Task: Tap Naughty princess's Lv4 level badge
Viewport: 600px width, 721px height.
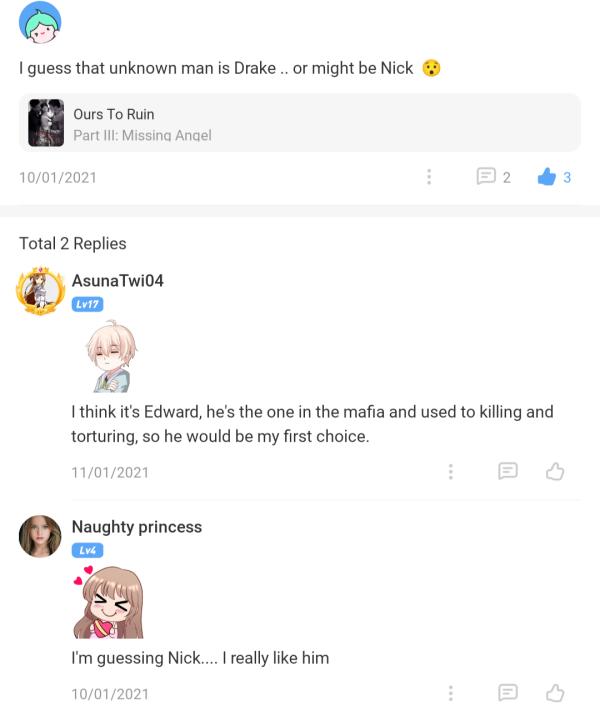Action: click(x=87, y=550)
